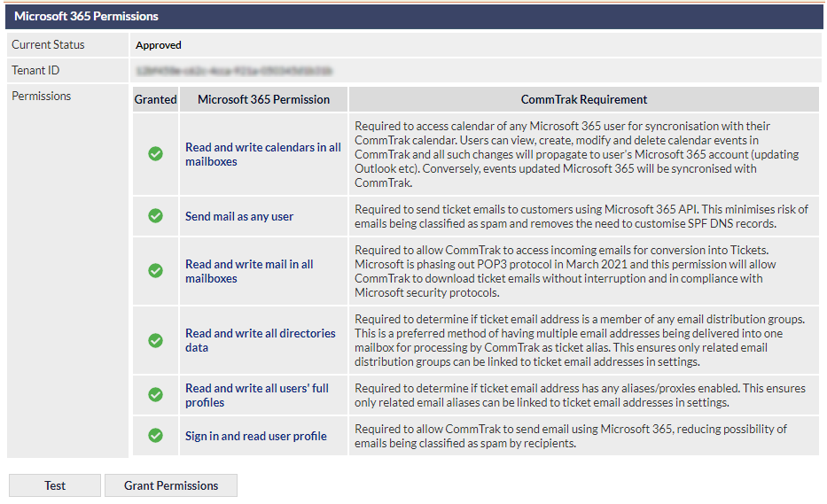This screenshot has width=827, height=504.
Task: Click the Approved status value
Action: point(159,45)
